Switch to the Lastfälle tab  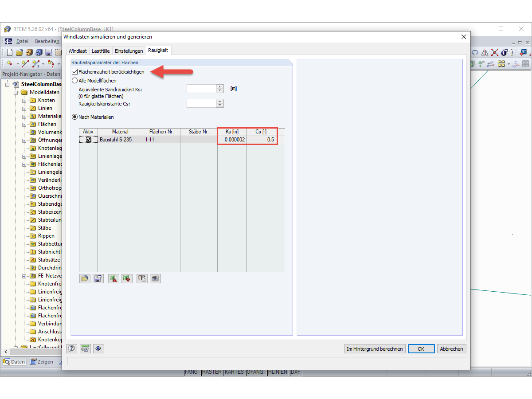point(101,51)
